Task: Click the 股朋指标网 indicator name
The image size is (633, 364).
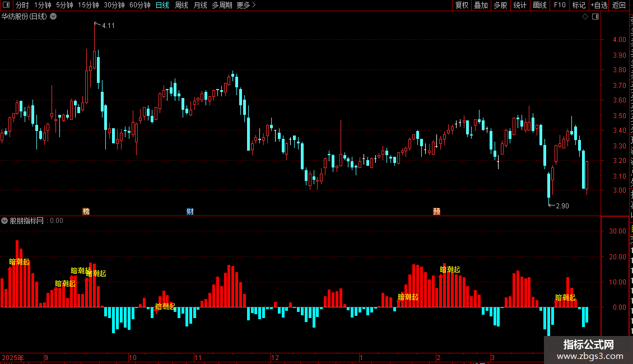Action: pos(27,221)
